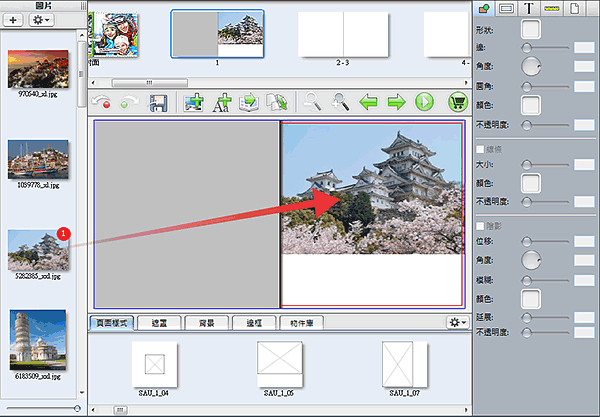Enable the 陰影 shadow checkbox
Viewport: 600px width, 417px height.
tap(480, 226)
